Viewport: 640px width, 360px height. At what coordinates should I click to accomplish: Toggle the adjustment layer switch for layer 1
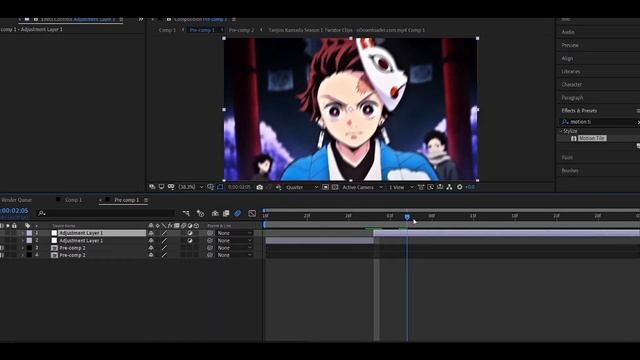[190, 233]
